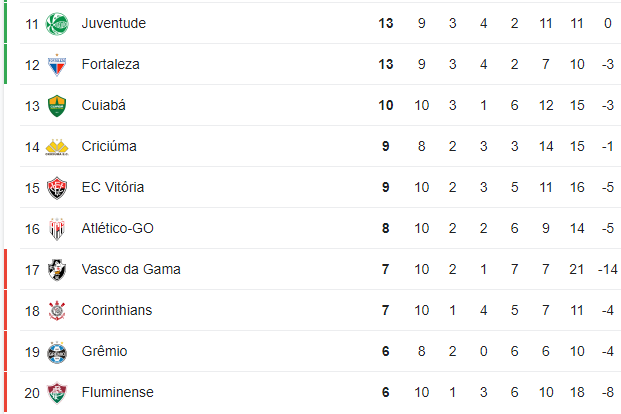The height and width of the screenshot is (414, 621).
Task: Select the Cuiabá team name
Action: (x=104, y=105)
